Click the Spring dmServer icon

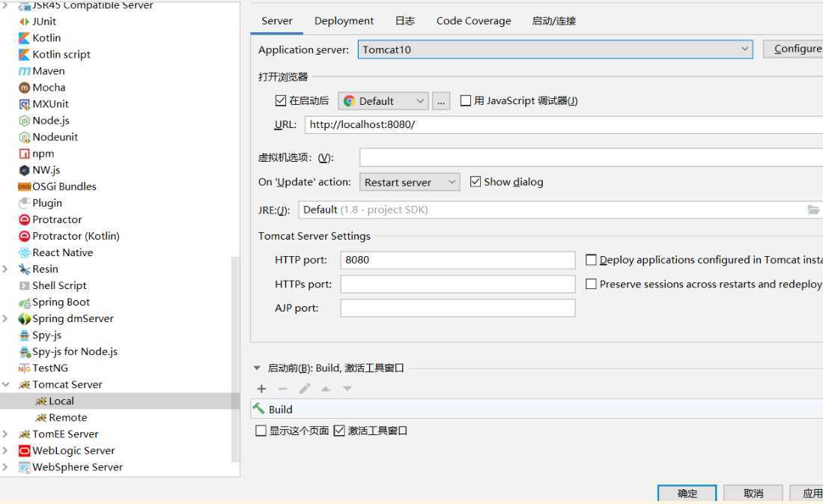point(24,319)
